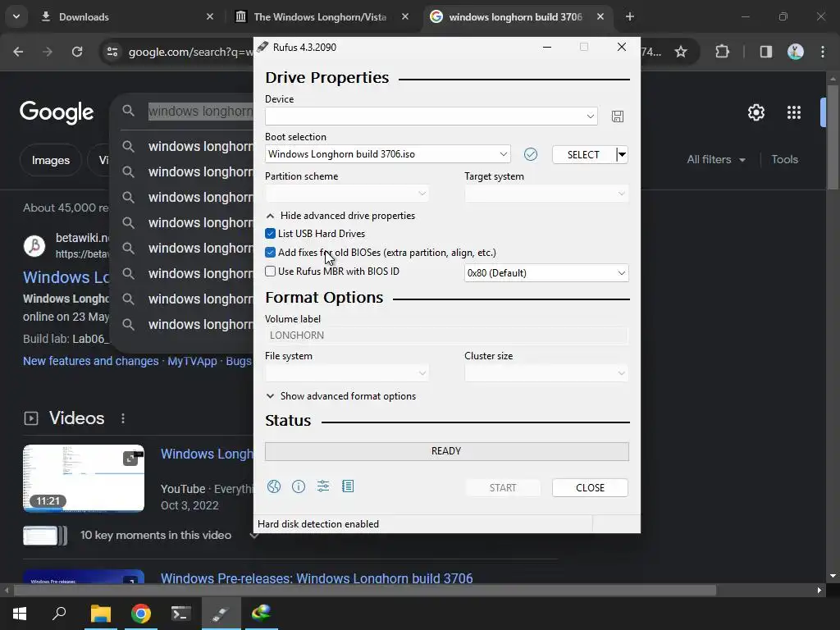Click the site information icon in address bar
The image size is (840, 630).
pyautogui.click(x=112, y=52)
